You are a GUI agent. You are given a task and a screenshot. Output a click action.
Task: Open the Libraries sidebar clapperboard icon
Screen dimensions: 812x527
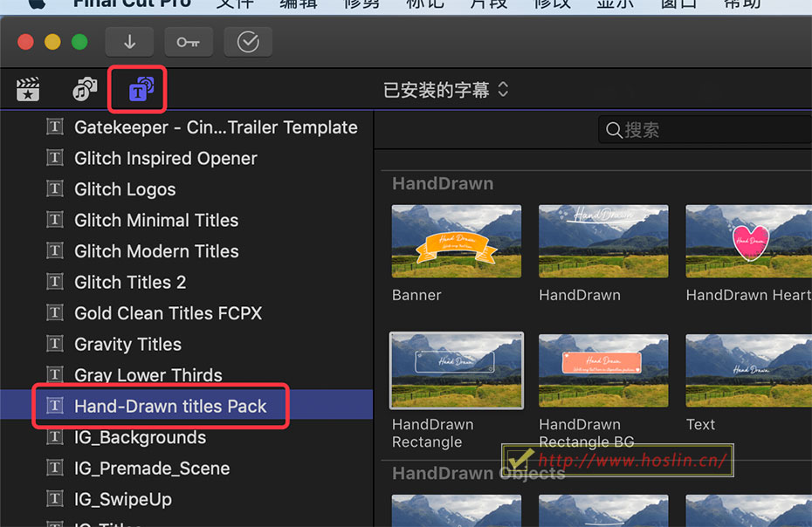28,89
